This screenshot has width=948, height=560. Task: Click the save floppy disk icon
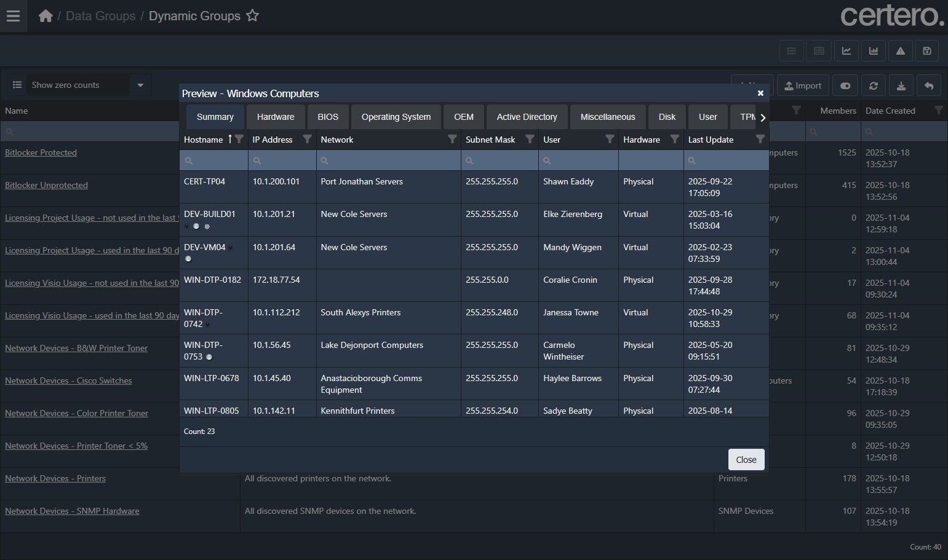[x=927, y=51]
